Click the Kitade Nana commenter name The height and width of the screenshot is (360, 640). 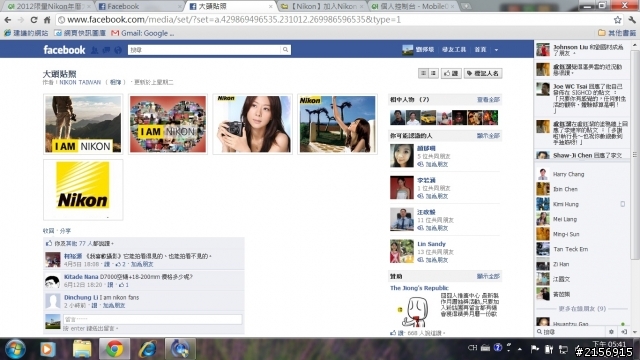(81, 276)
